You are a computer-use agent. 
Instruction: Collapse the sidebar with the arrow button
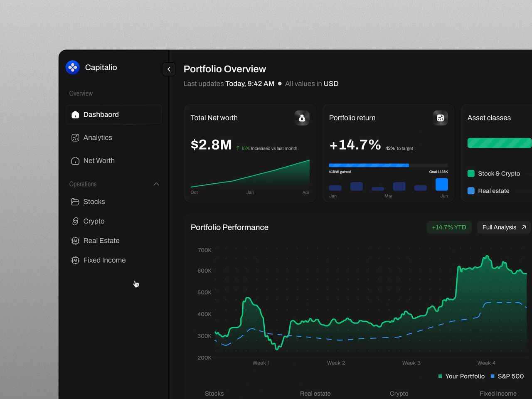169,69
